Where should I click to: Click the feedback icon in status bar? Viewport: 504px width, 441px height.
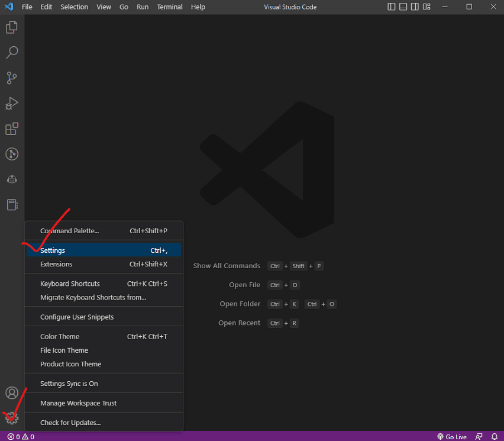[479, 436]
